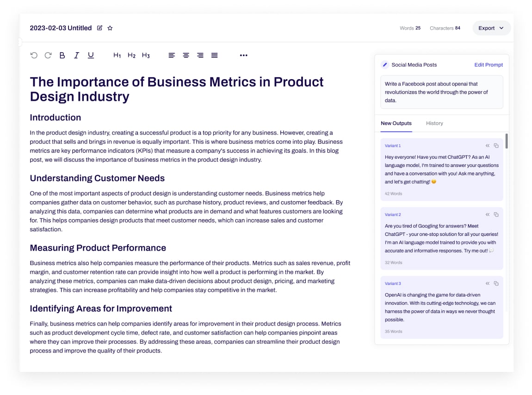This screenshot has width=532, height=395.
Task: Toggle Bold formatting
Action: point(62,56)
